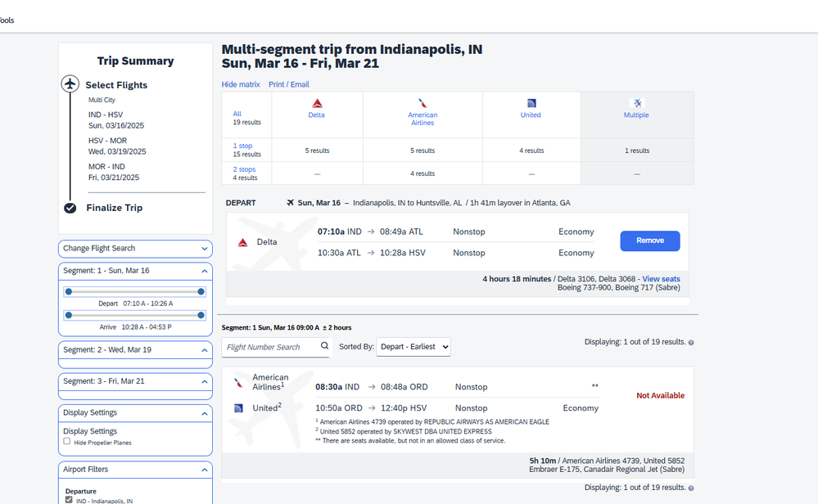Click the IND - HSV segment in Trip Summary
The height and width of the screenshot is (504, 818).
pos(115,120)
